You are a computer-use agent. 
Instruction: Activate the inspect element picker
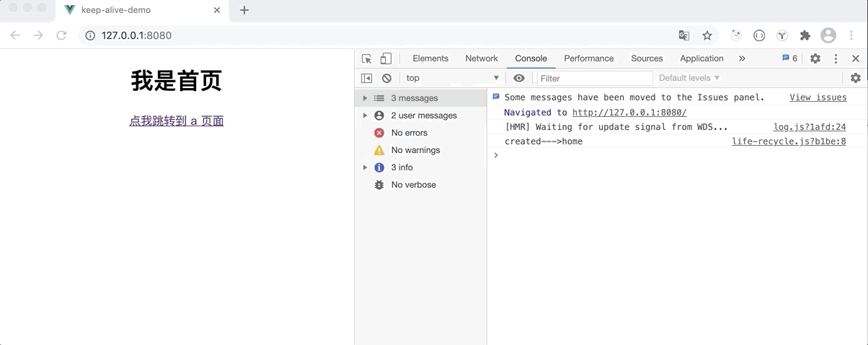(367, 58)
